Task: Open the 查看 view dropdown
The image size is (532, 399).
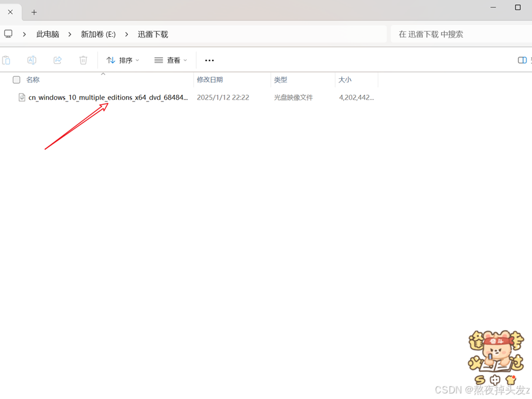Action: pos(170,60)
